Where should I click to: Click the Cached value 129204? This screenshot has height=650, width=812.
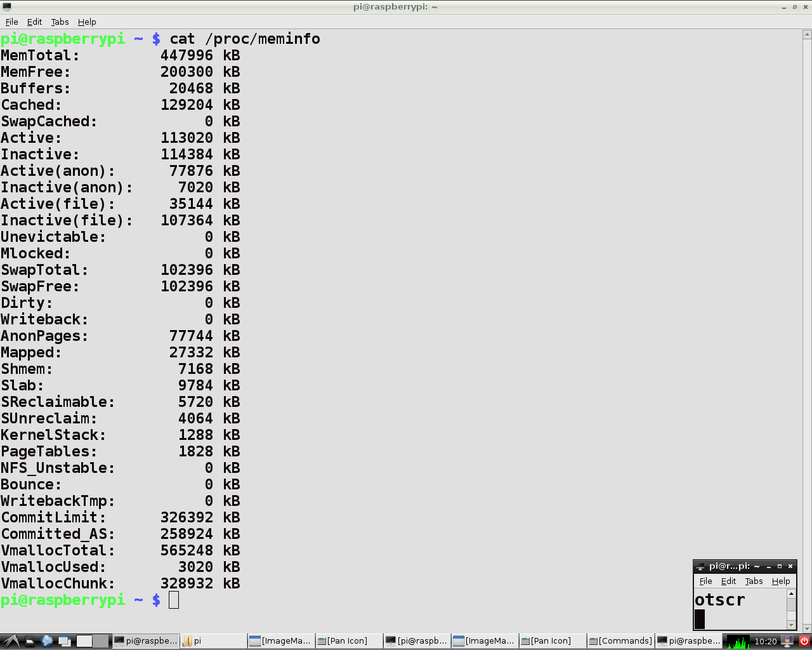[x=187, y=105]
